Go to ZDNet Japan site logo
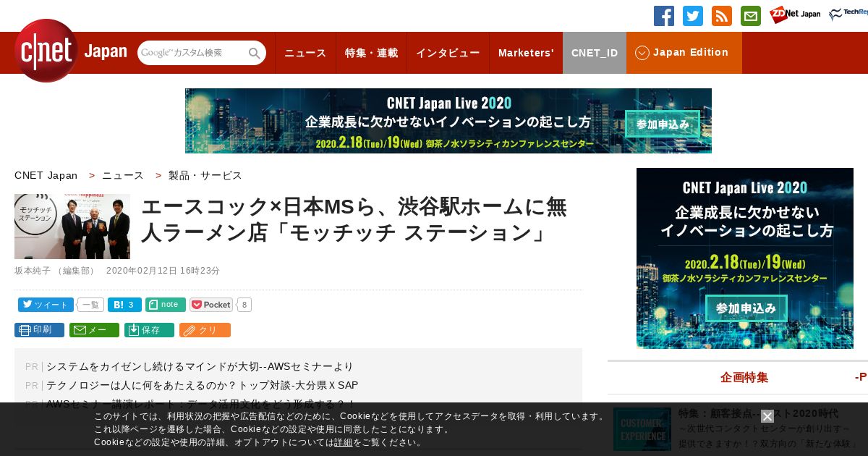 [795, 14]
